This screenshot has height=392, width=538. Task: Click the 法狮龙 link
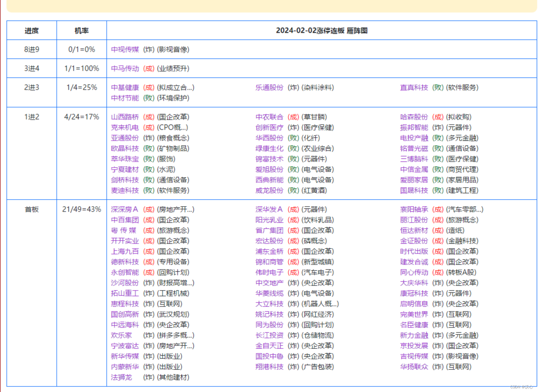click(121, 377)
